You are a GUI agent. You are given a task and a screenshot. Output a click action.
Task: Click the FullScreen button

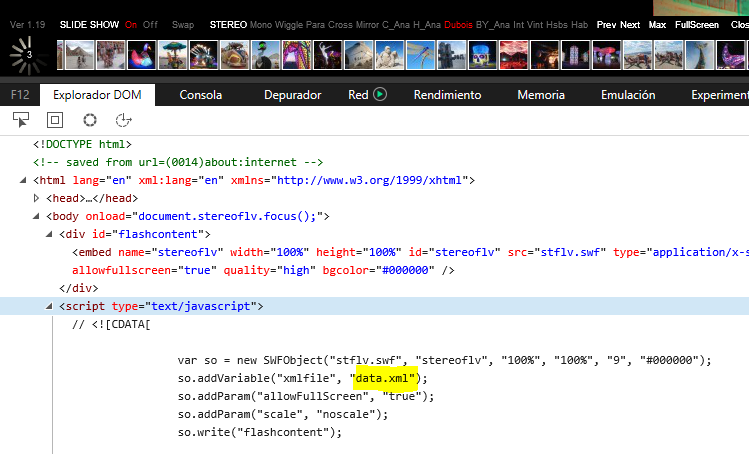(697, 25)
